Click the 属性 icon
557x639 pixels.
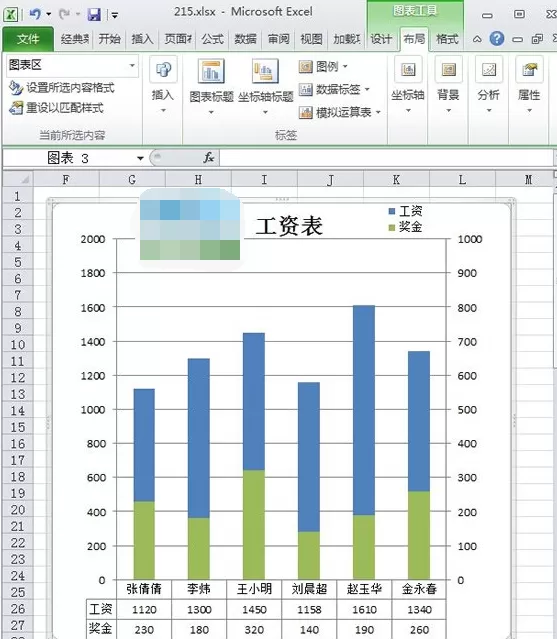point(529,70)
